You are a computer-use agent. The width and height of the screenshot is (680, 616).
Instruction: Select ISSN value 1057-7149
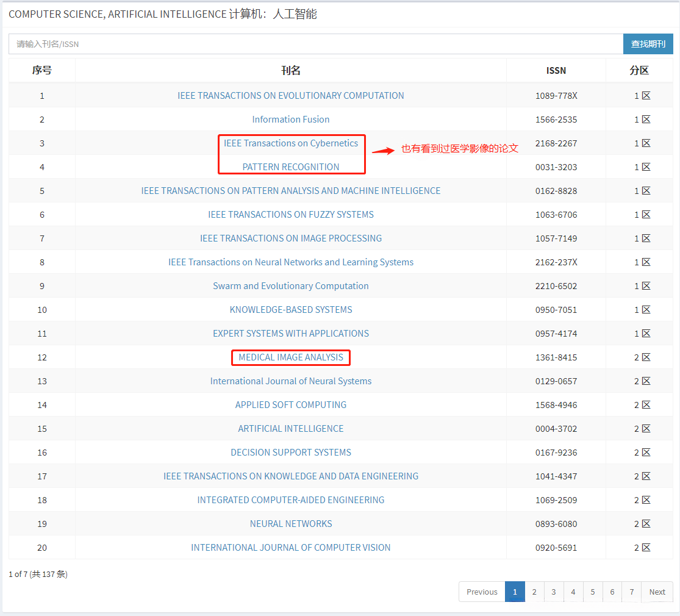556,238
